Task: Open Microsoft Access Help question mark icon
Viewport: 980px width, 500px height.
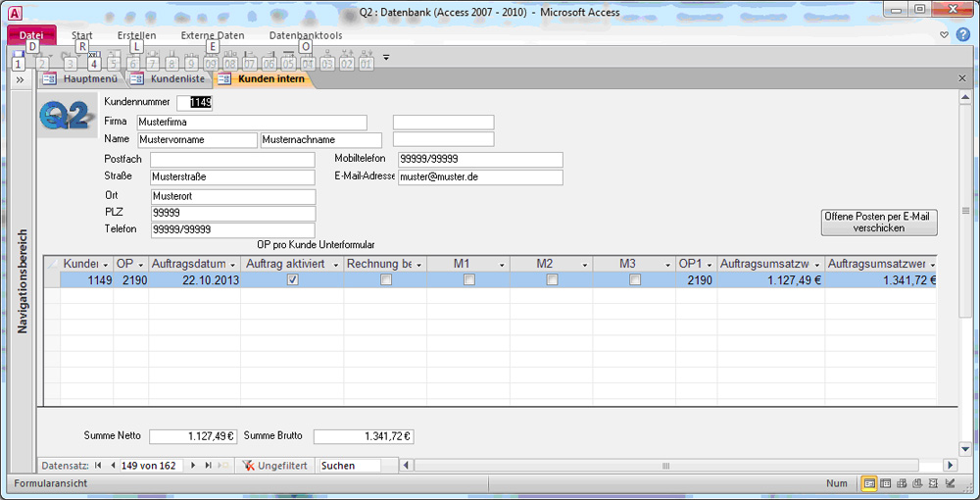Action: point(962,35)
